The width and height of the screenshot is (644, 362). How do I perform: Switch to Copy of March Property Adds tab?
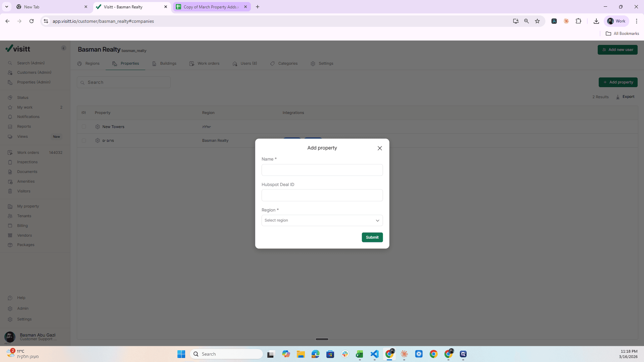(212, 7)
